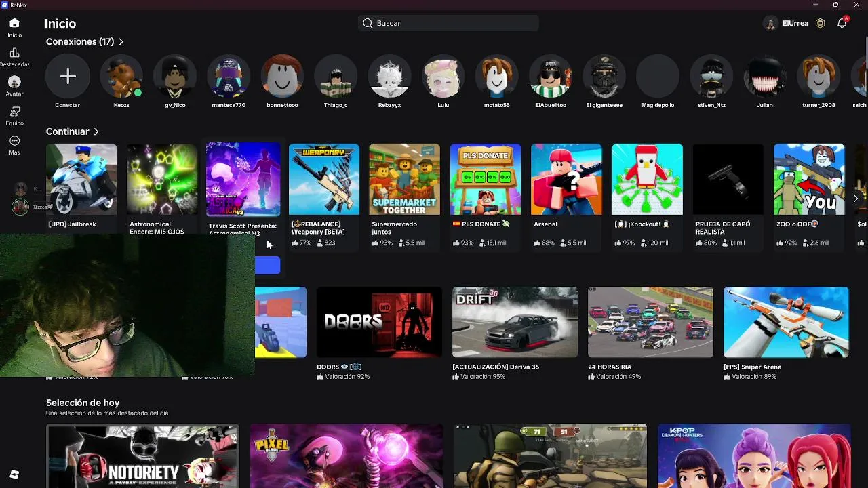Open motato55 friend avatar
This screenshot has height=488, width=868.
point(496,77)
